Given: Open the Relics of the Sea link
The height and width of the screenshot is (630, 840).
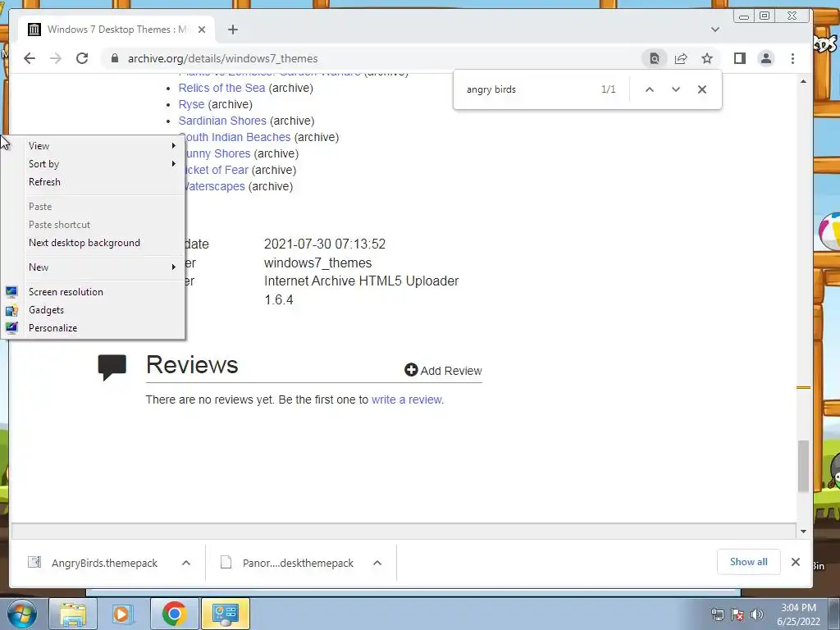Looking at the screenshot, I should point(221,88).
